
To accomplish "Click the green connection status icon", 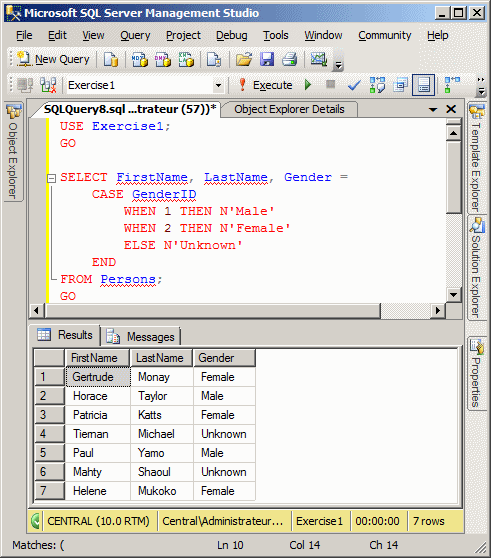I will (x=36, y=521).
